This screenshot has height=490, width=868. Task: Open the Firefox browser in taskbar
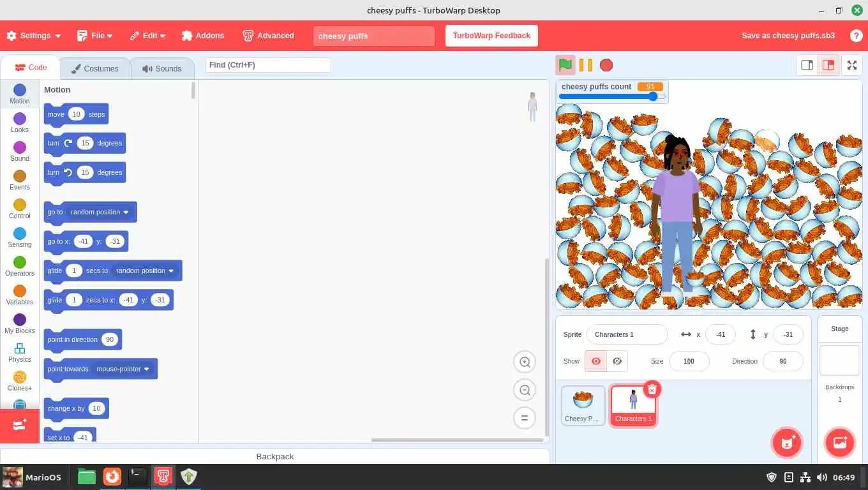[112, 477]
